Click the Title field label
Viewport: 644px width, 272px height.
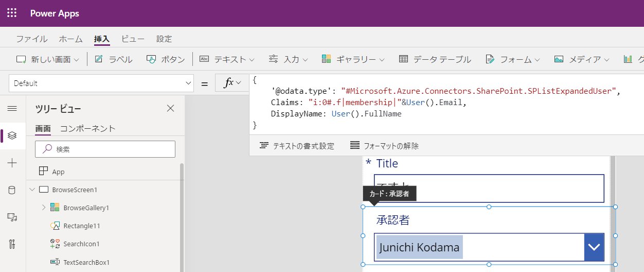pyautogui.click(x=387, y=163)
